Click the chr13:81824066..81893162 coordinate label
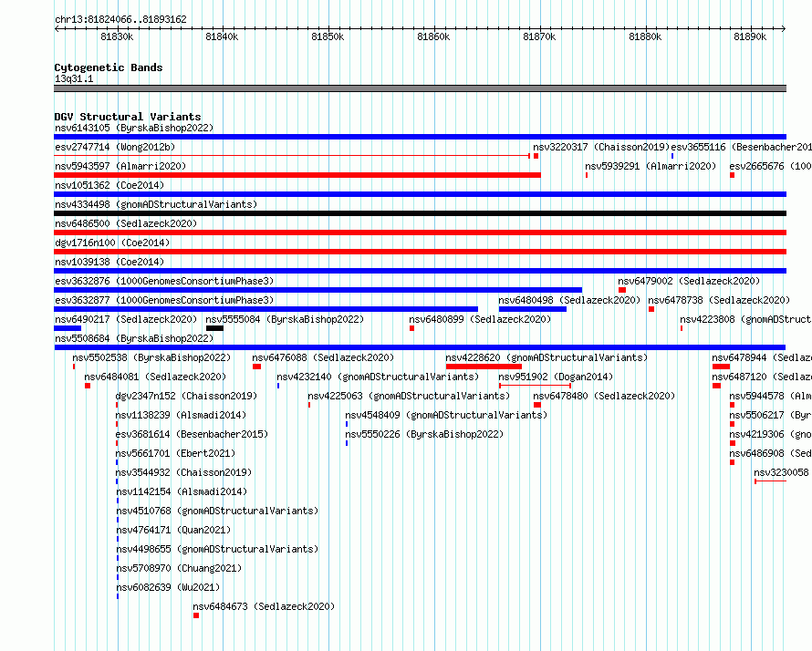 (120, 19)
